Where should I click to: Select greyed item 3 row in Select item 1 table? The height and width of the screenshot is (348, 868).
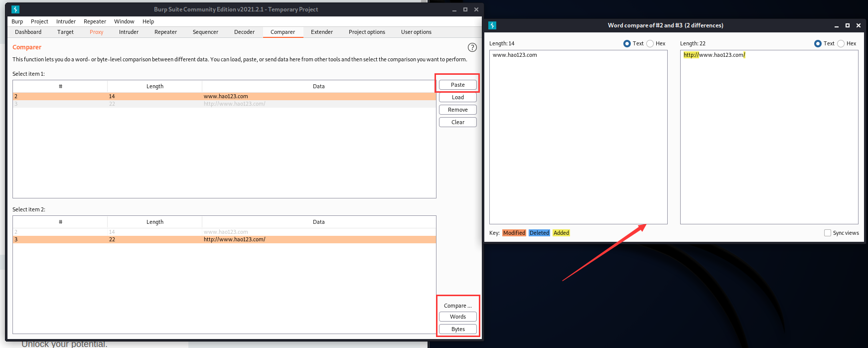(224, 104)
